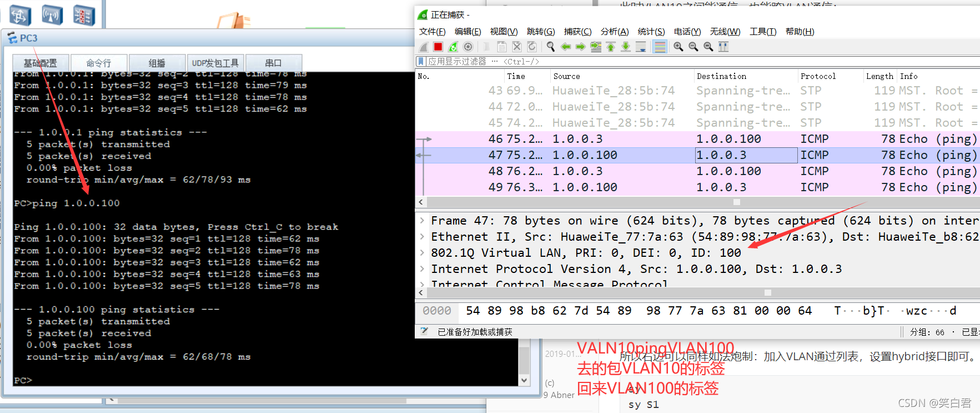Expand the Ethernet II details row
The width and height of the screenshot is (980, 413).
(x=422, y=237)
